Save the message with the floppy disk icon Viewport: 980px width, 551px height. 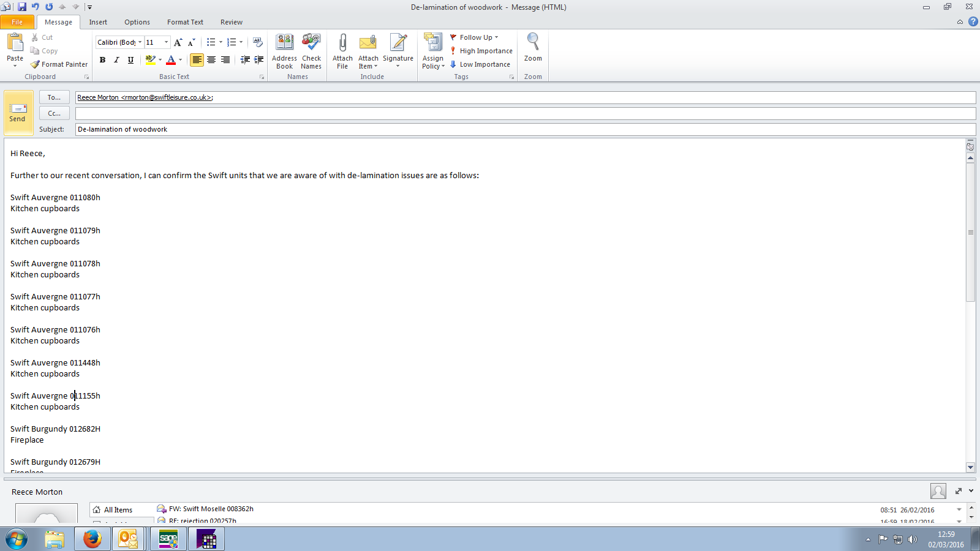click(x=22, y=7)
